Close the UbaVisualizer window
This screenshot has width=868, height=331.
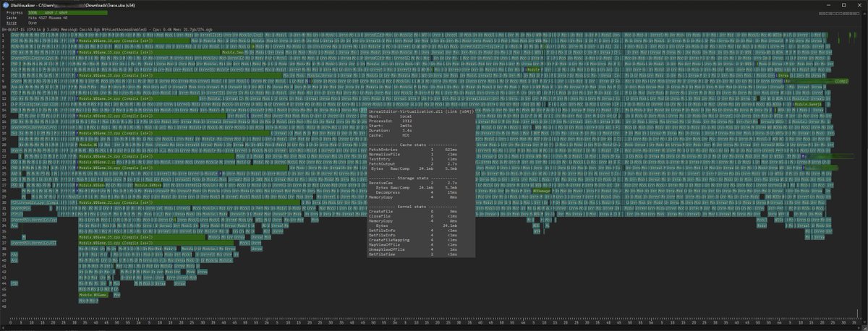[859, 4]
